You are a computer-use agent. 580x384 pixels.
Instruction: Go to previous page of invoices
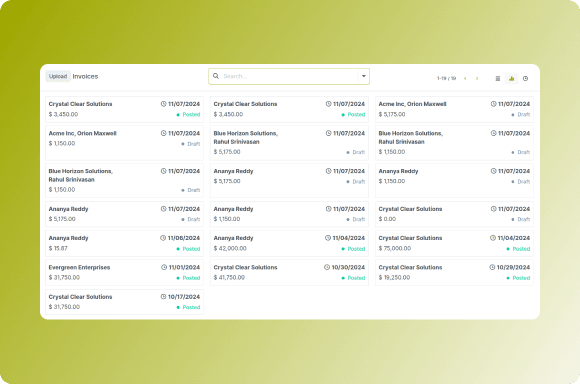(465, 78)
